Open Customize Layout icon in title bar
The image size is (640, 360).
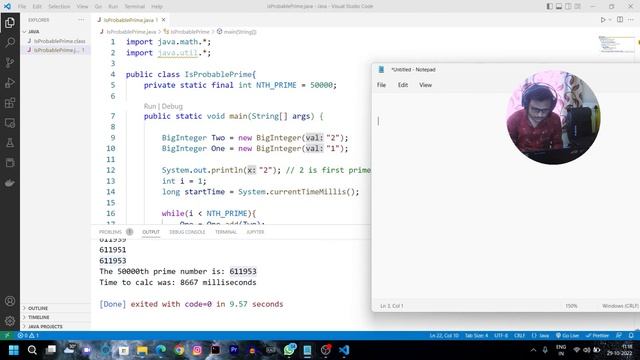click(x=578, y=6)
